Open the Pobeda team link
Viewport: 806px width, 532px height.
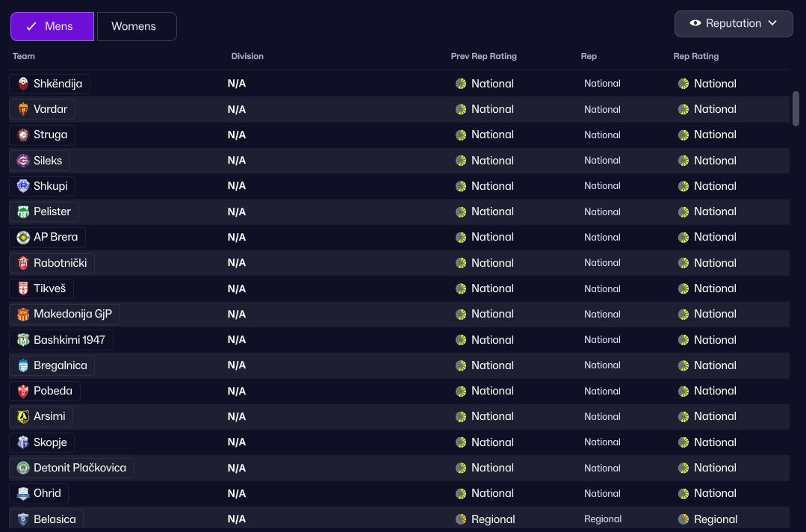[x=45, y=392]
